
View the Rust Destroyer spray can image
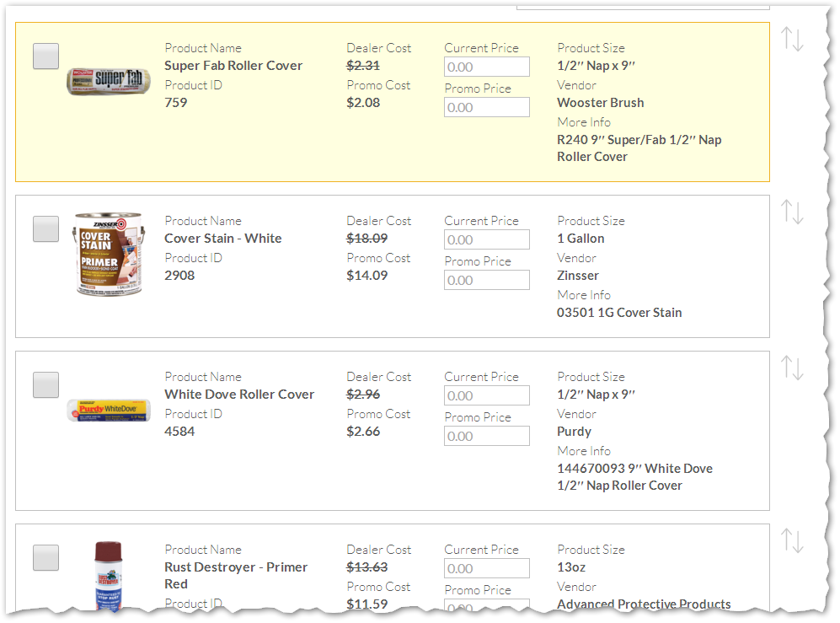pyautogui.click(x=108, y=576)
